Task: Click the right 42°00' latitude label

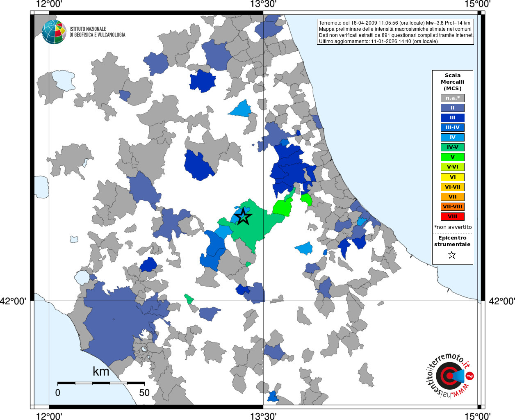Action: point(502,301)
